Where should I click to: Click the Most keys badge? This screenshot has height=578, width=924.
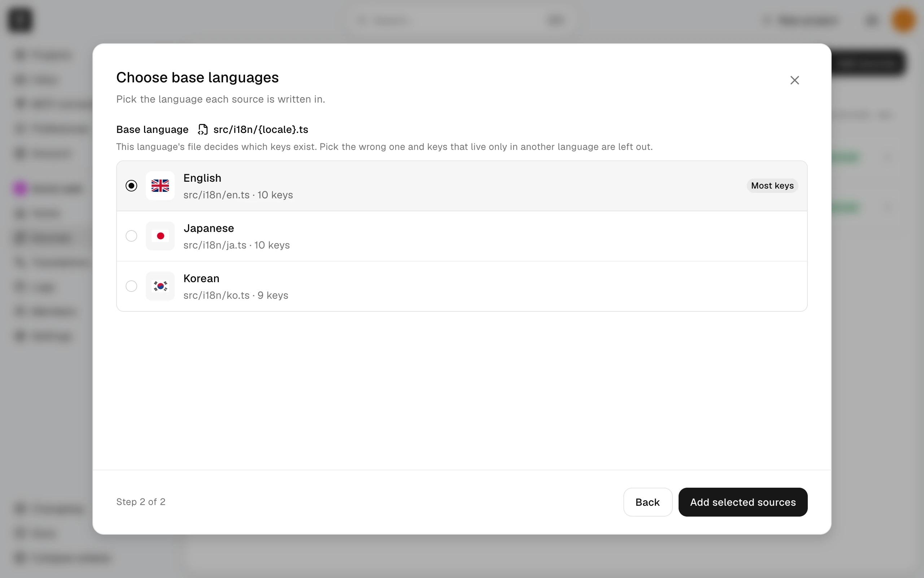772,186
